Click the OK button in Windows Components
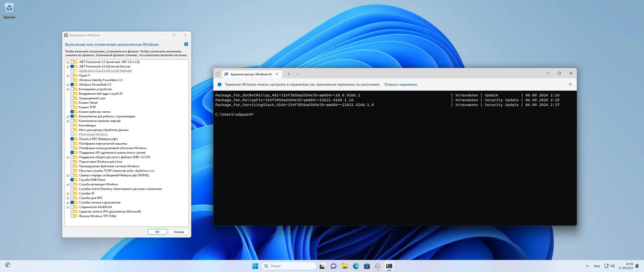Screen dimensions: 644x272 click(157, 232)
